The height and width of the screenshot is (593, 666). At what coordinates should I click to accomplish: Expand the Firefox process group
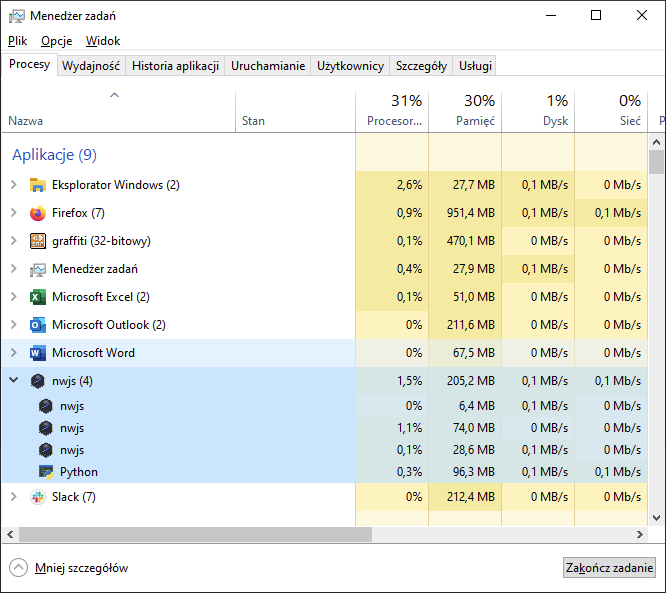pyautogui.click(x=13, y=213)
